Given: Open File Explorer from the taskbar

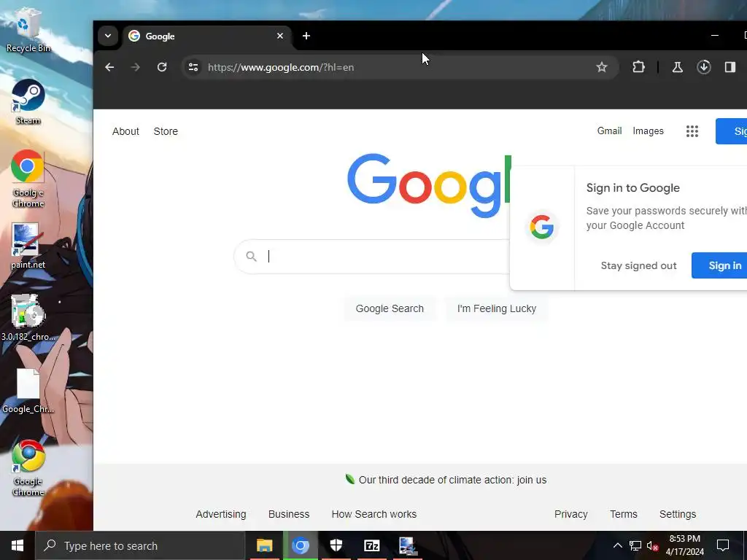Looking at the screenshot, I should pos(264,545).
